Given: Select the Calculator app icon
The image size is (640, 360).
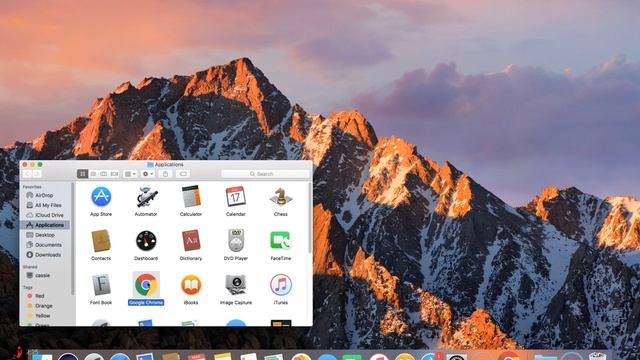Looking at the screenshot, I should pos(191,197).
